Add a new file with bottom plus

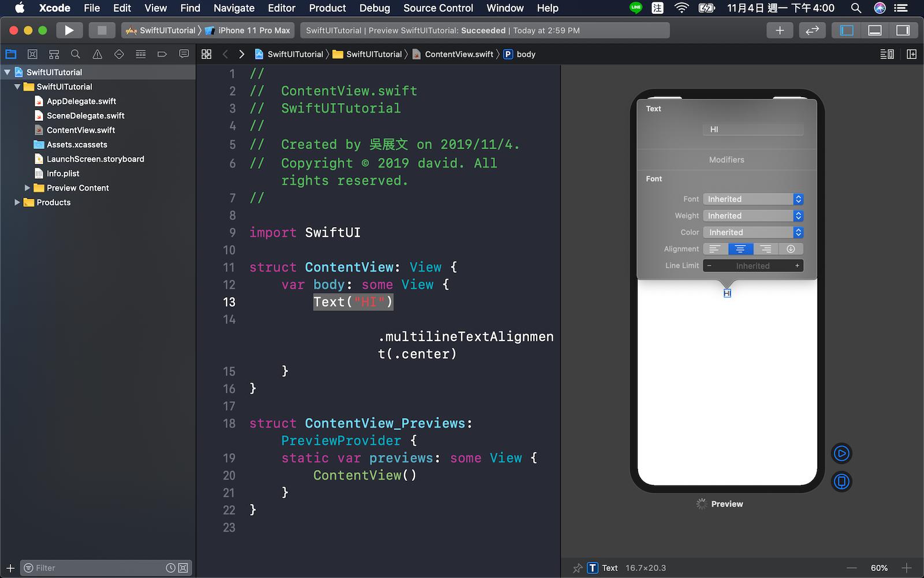[10, 568]
